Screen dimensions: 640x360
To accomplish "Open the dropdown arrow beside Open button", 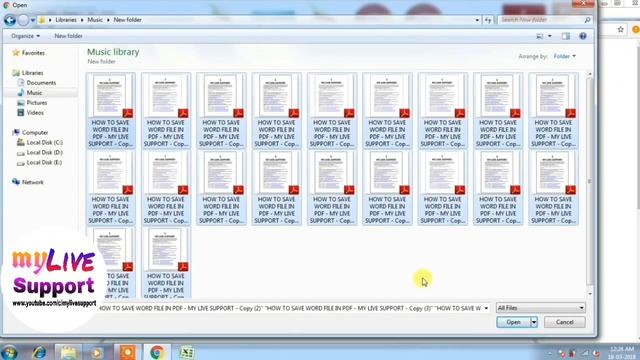I will tap(534, 322).
